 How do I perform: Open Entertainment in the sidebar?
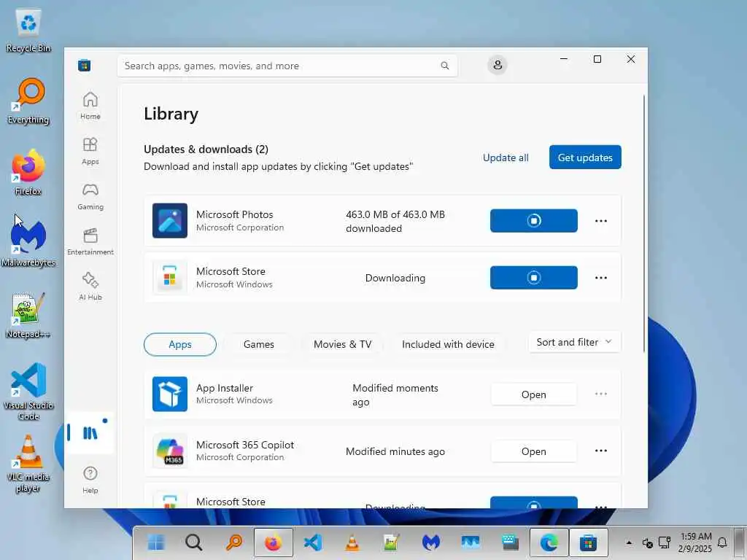90,241
